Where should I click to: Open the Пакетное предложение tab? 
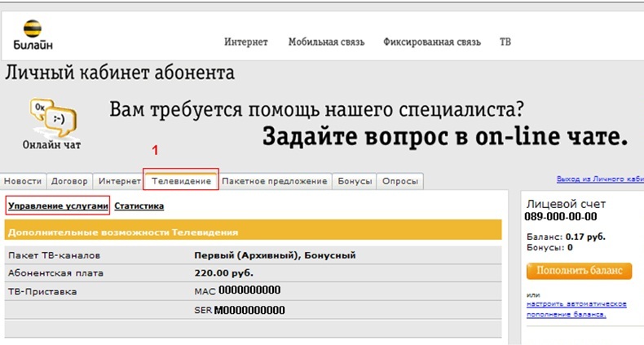click(x=275, y=181)
